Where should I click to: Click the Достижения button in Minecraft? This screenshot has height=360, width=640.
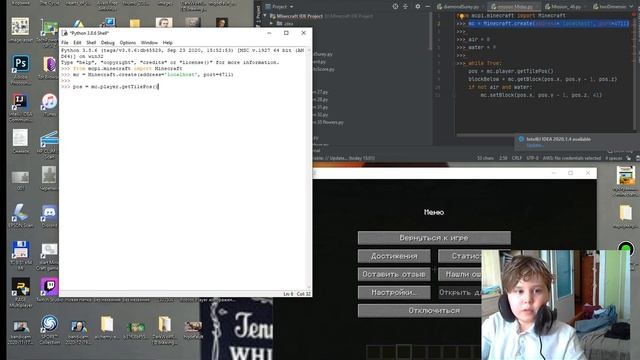tap(394, 256)
